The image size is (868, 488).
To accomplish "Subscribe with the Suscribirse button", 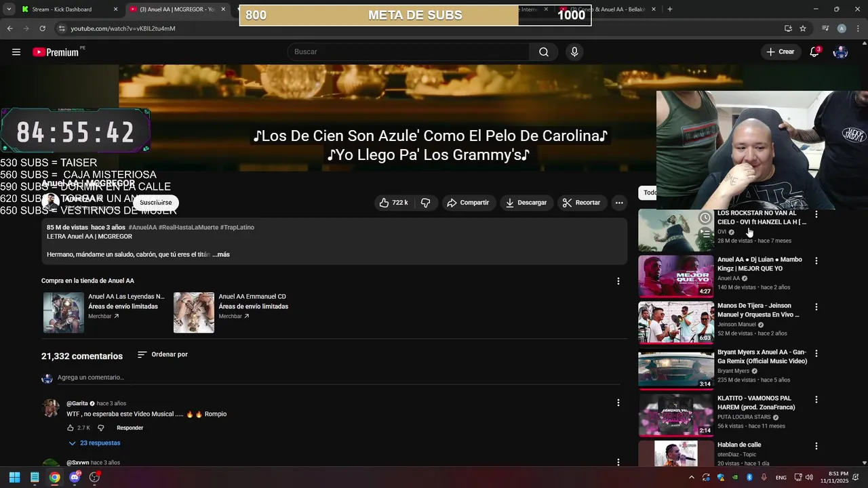I will [156, 203].
